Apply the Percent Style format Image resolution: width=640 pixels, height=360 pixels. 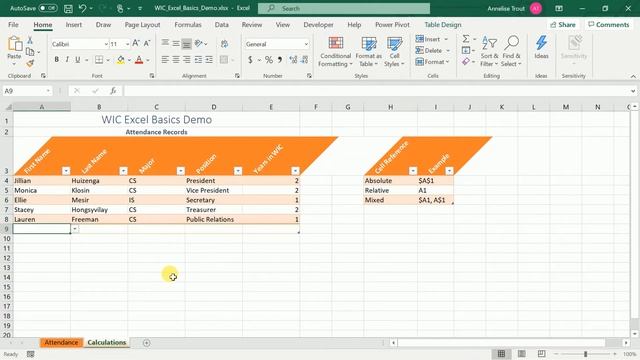click(269, 60)
